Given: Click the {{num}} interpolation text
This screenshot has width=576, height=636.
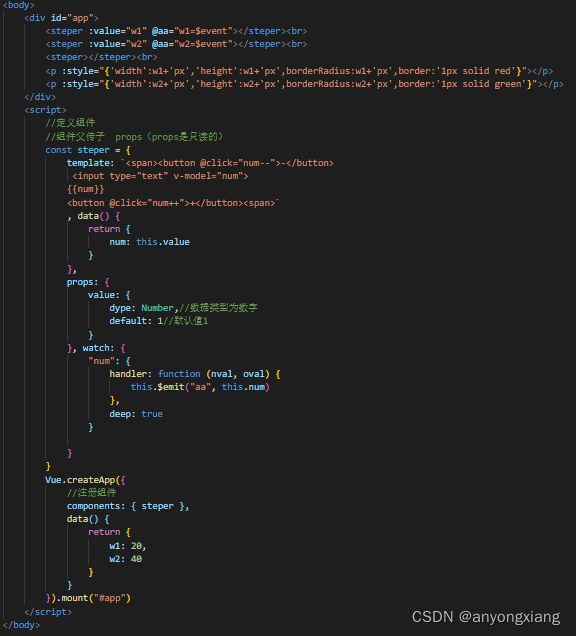Looking at the screenshot, I should [x=86, y=189].
